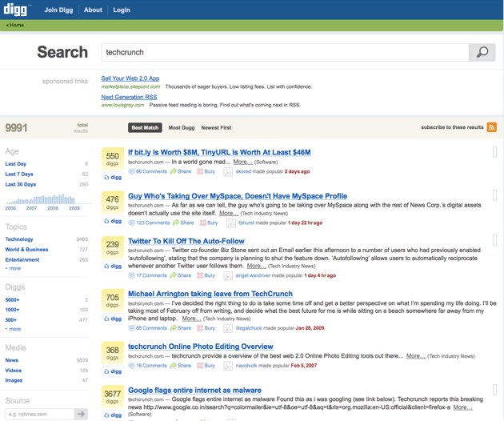Digg the bit.ly TinyURL story
The image size is (504, 421).
point(113,177)
